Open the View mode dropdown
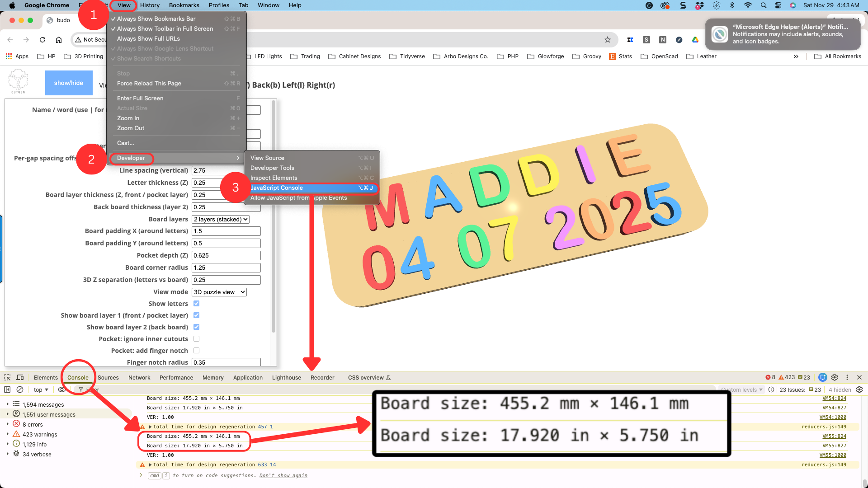Screen dimensions: 868x488 click(x=219, y=292)
